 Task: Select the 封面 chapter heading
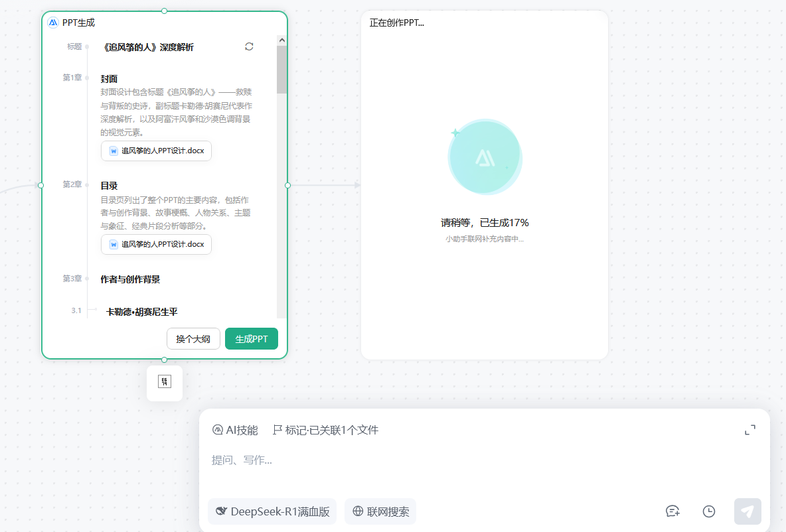(109, 79)
